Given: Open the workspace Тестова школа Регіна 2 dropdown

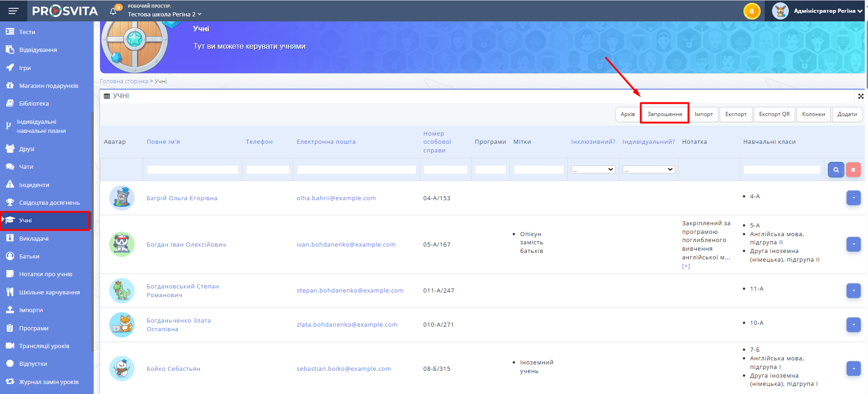Looking at the screenshot, I should coord(165,14).
